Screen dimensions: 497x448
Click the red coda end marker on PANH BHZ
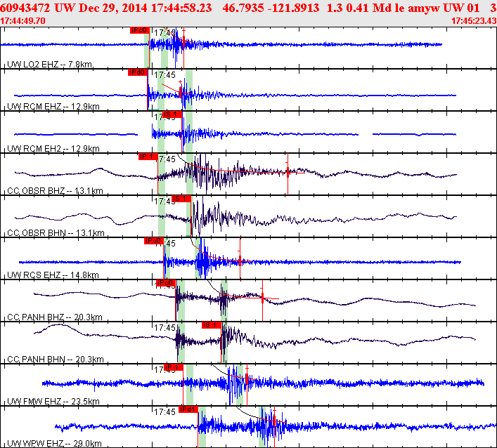[262, 298]
